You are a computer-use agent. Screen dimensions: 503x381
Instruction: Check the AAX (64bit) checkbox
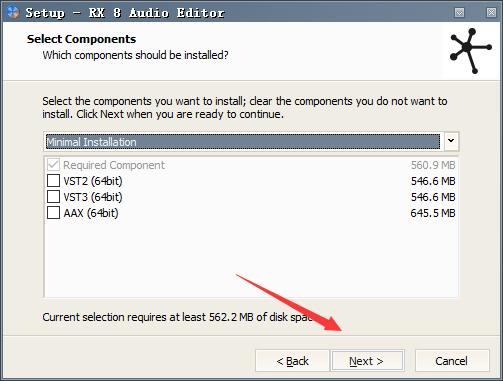pyautogui.click(x=53, y=213)
